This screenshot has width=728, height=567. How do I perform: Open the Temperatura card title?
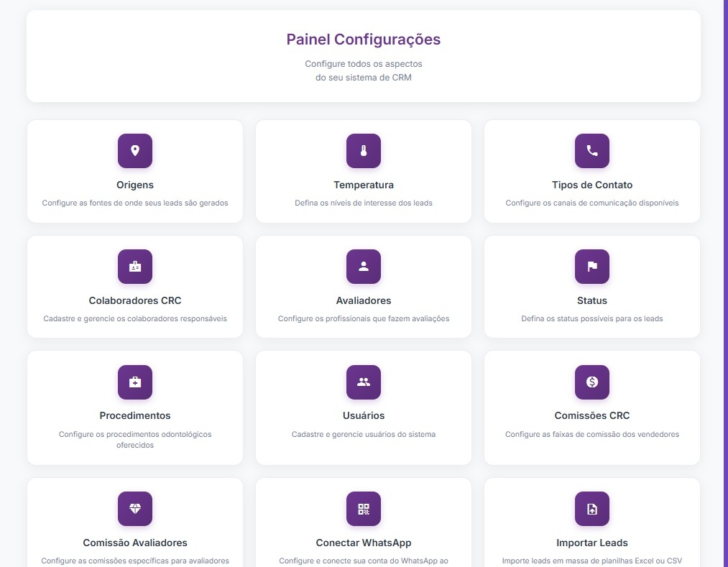(x=364, y=185)
